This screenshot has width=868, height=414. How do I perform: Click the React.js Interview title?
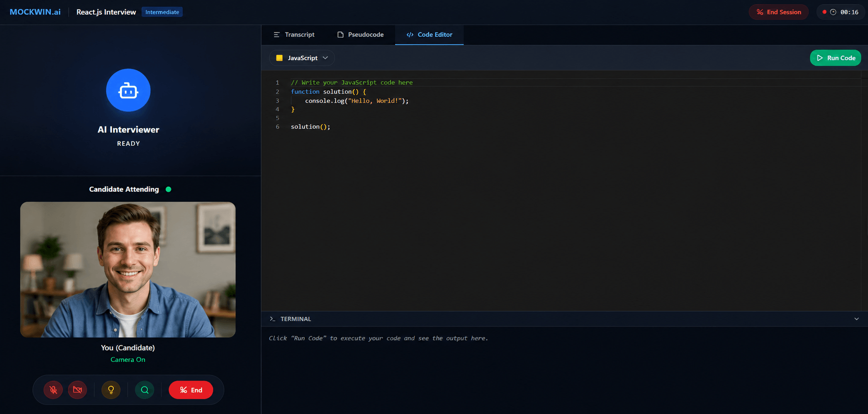click(x=106, y=12)
